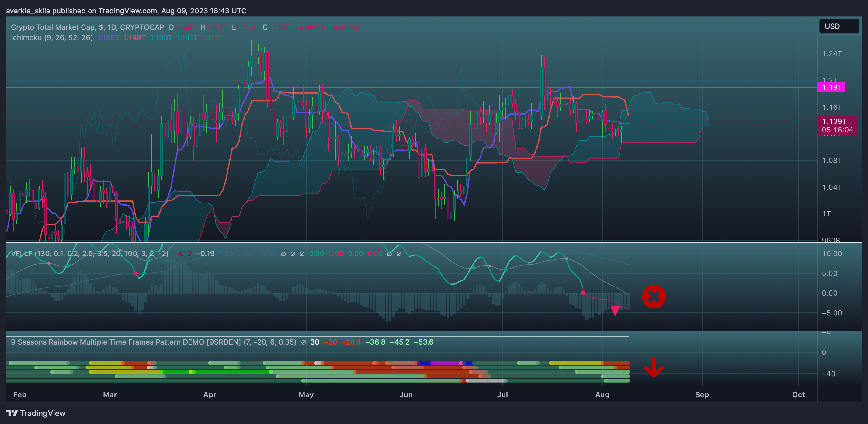The image size is (868, 424).
Task: Select the red down arrow marker
Action: 654,367
